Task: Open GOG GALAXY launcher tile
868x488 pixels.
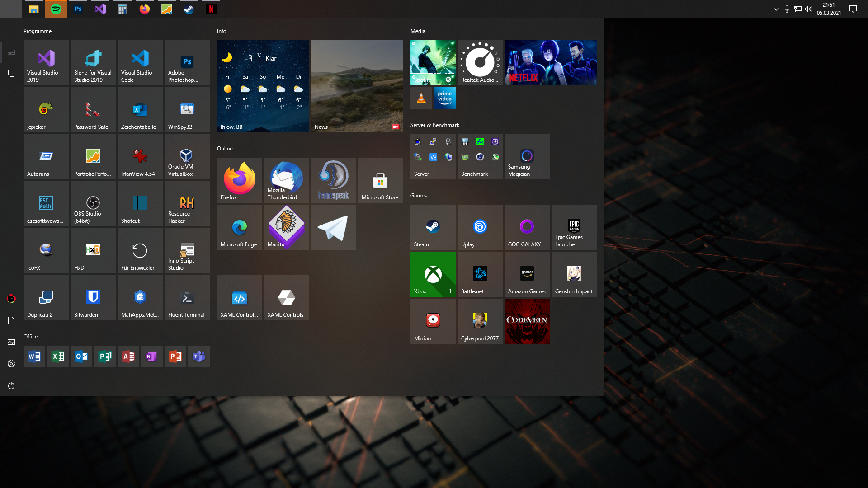Action: click(x=527, y=227)
